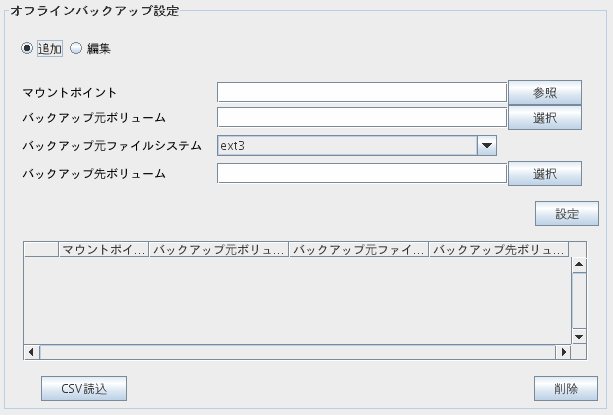
Task: Click the CSV読込 button
Action: point(84,388)
